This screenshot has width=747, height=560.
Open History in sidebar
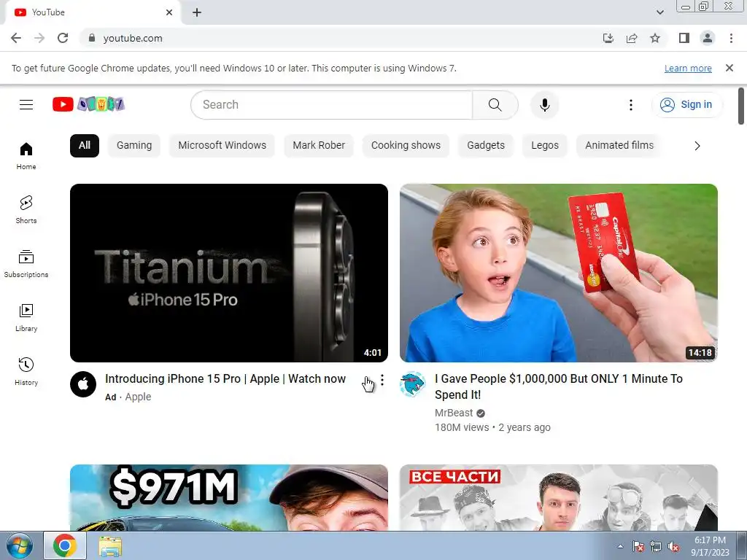26,371
